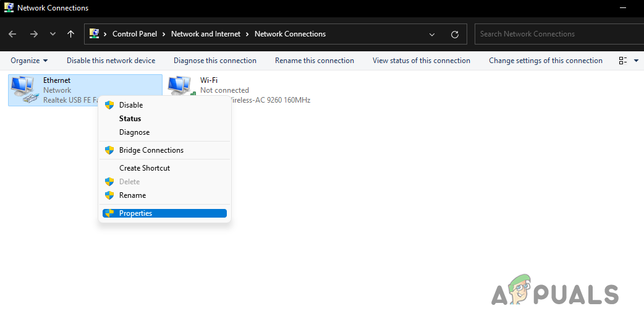This screenshot has width=644, height=332.
Task: Open the recent locations dropdown
Action: (53, 34)
